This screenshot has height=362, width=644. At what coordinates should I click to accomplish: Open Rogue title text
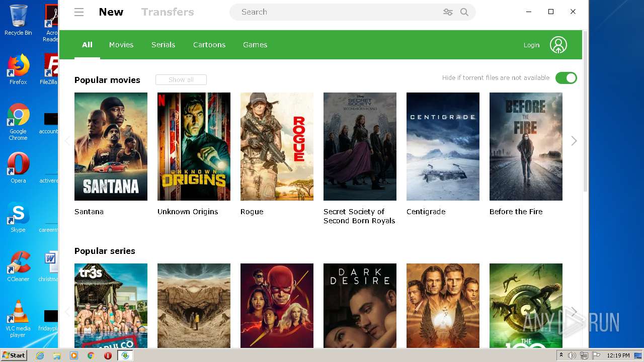252,212
